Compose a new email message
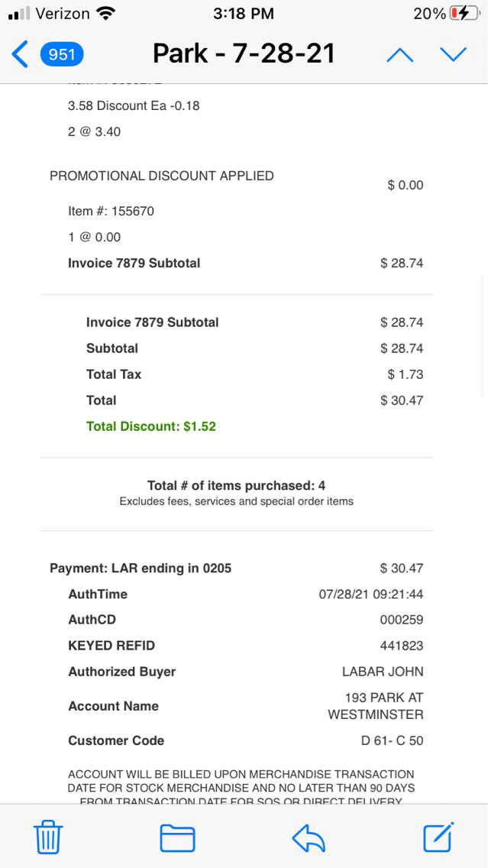 [438, 837]
